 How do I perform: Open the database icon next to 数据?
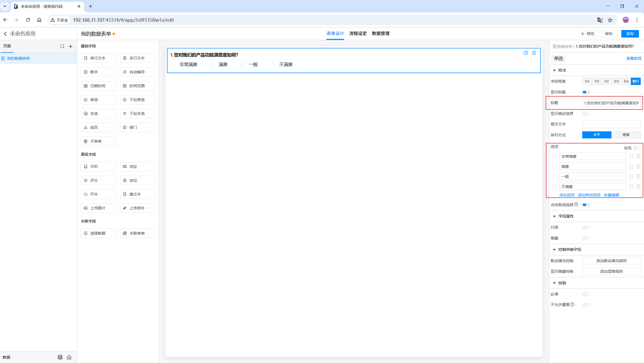point(60,357)
